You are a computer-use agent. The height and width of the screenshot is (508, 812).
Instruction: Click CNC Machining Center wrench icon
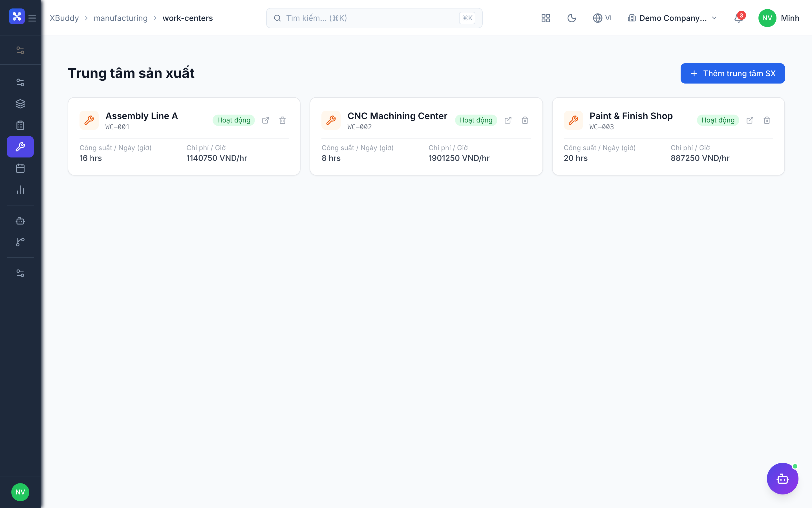pos(331,120)
